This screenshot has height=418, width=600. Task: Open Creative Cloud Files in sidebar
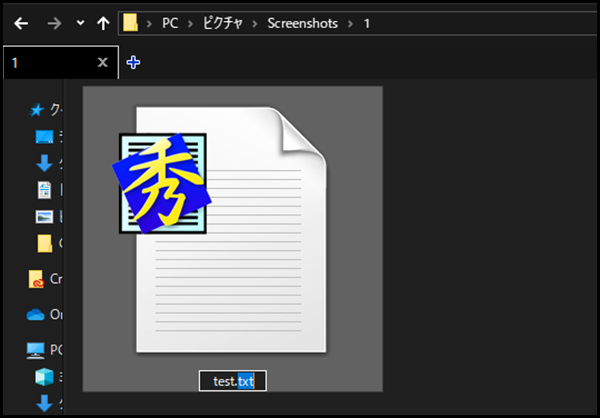[36, 279]
